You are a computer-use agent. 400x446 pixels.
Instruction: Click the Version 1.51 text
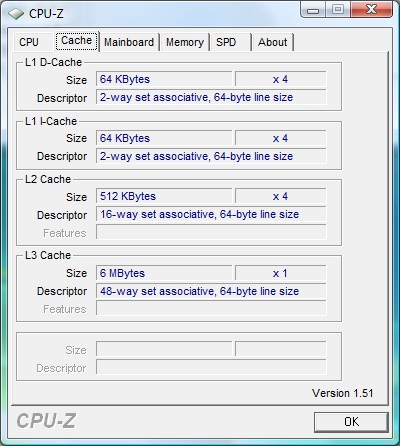tap(342, 393)
